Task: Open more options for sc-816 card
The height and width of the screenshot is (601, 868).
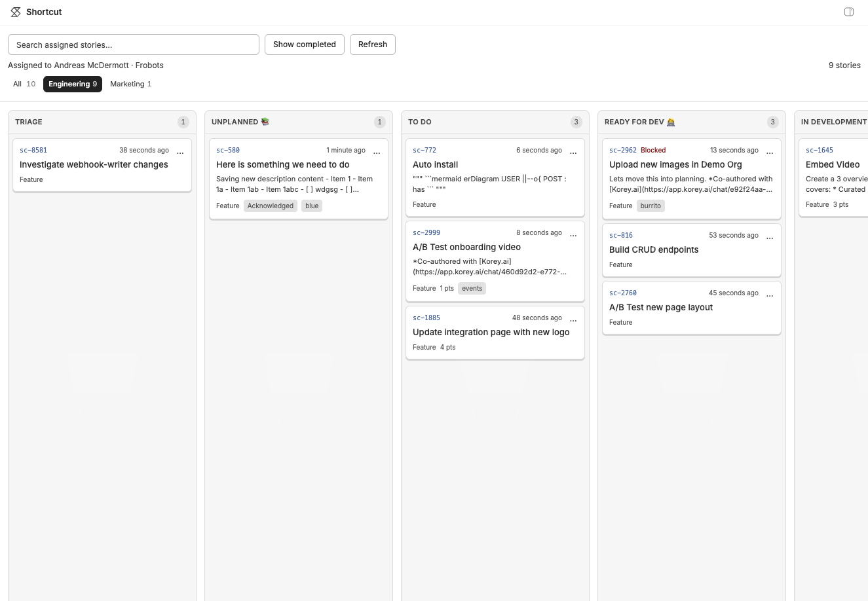Action: (x=770, y=236)
